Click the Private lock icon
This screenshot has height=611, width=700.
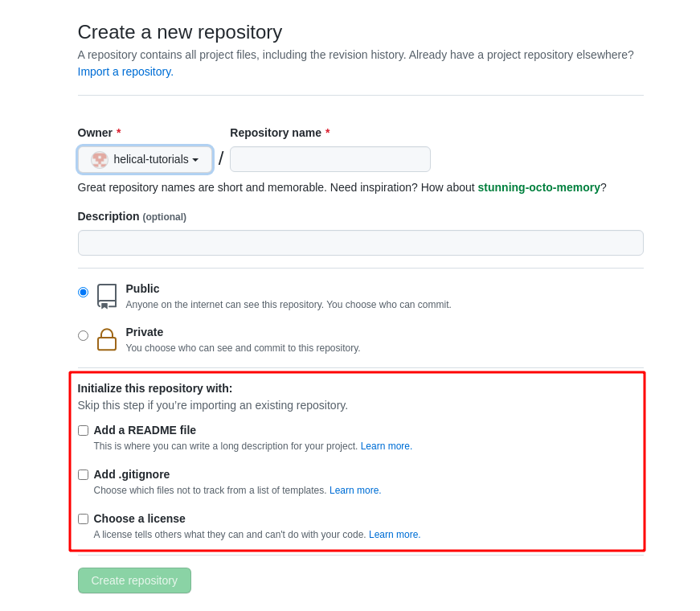point(107,339)
